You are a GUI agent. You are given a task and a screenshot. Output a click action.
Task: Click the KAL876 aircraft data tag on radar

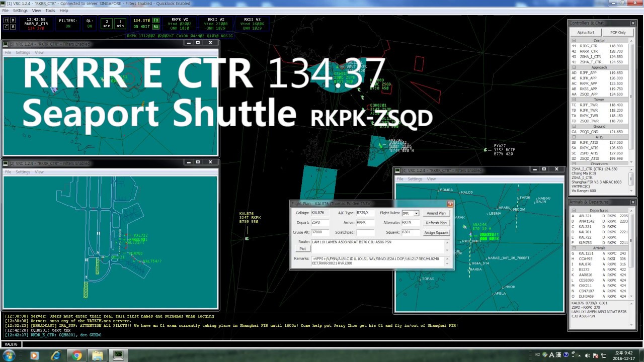click(x=249, y=218)
